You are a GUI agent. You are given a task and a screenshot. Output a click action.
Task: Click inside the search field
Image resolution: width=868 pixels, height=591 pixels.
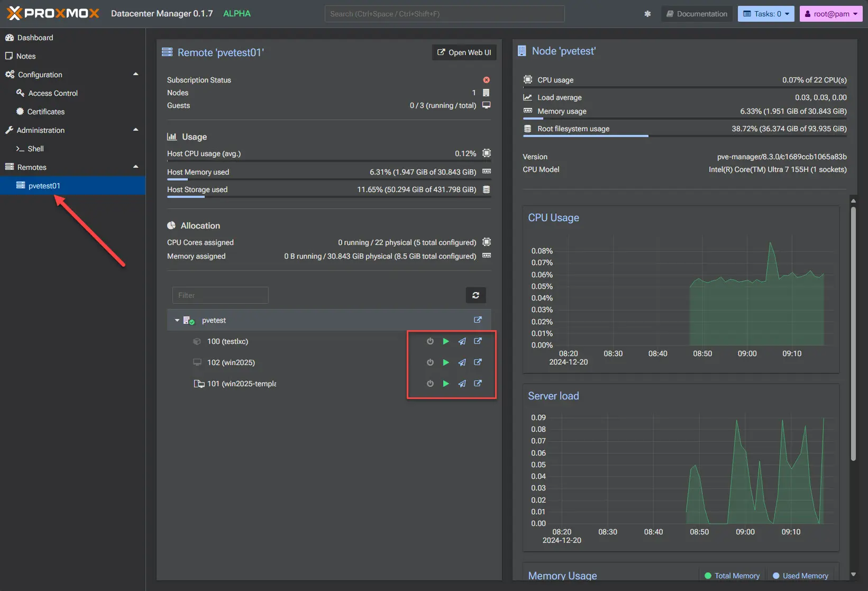tap(444, 14)
